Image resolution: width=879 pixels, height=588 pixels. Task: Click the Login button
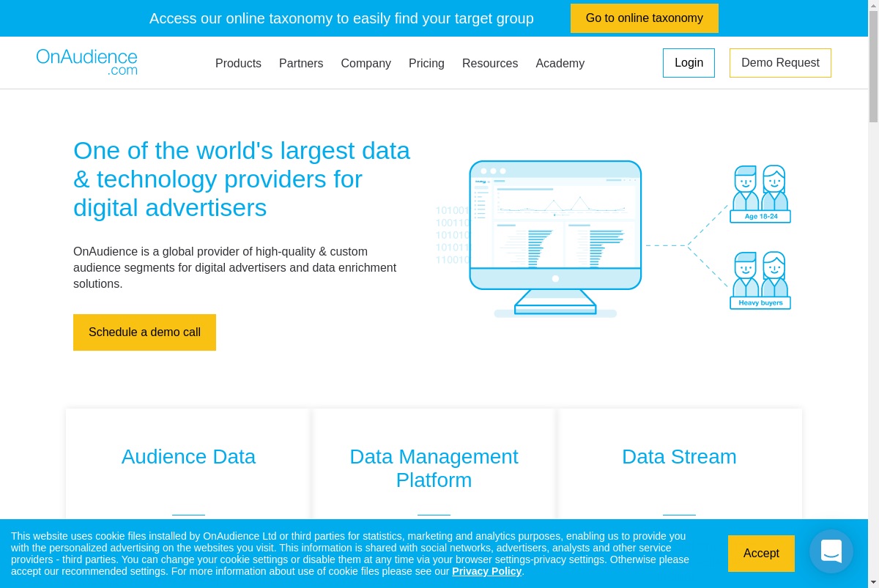pyautogui.click(x=689, y=63)
